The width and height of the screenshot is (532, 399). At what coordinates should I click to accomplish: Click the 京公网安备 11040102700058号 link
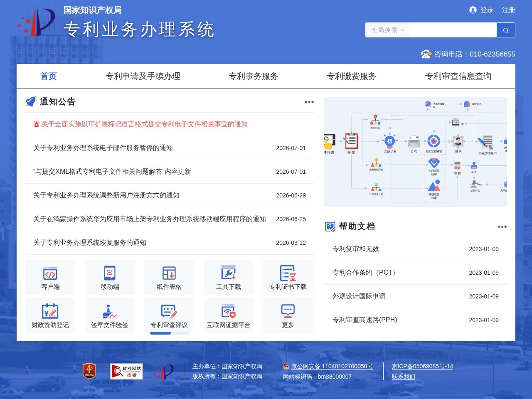[x=332, y=367]
